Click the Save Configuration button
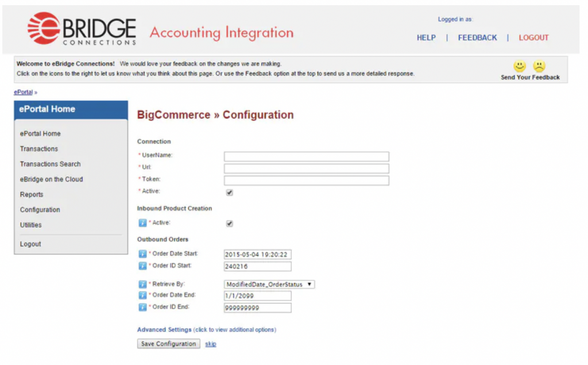The height and width of the screenshot is (365, 588). click(x=168, y=344)
